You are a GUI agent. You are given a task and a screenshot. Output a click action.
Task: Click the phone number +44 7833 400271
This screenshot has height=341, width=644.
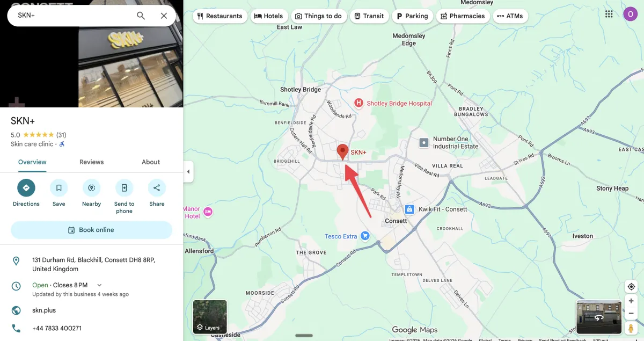tap(57, 328)
